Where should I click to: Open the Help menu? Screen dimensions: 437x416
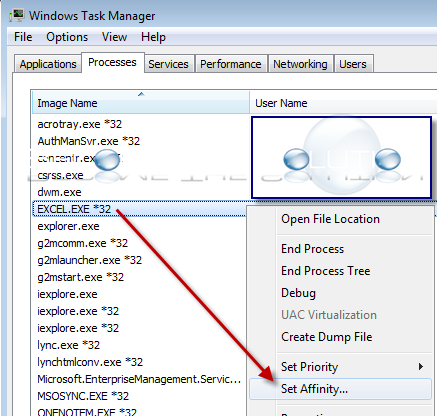[153, 37]
